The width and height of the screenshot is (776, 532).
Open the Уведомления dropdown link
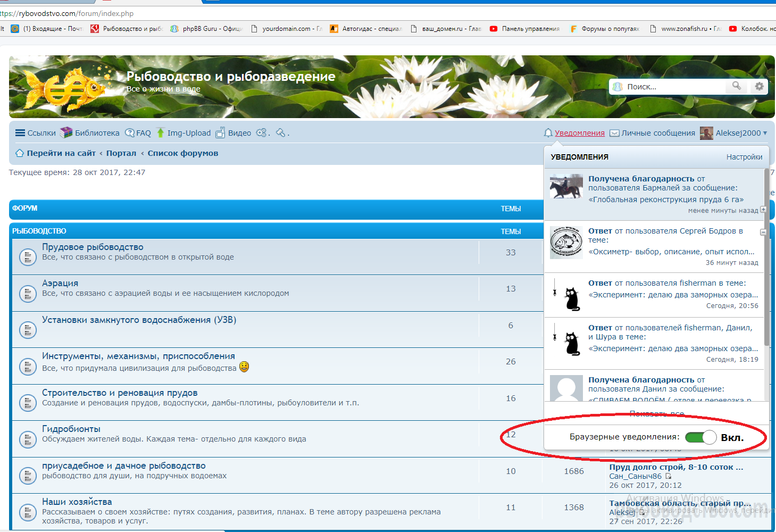(580, 133)
